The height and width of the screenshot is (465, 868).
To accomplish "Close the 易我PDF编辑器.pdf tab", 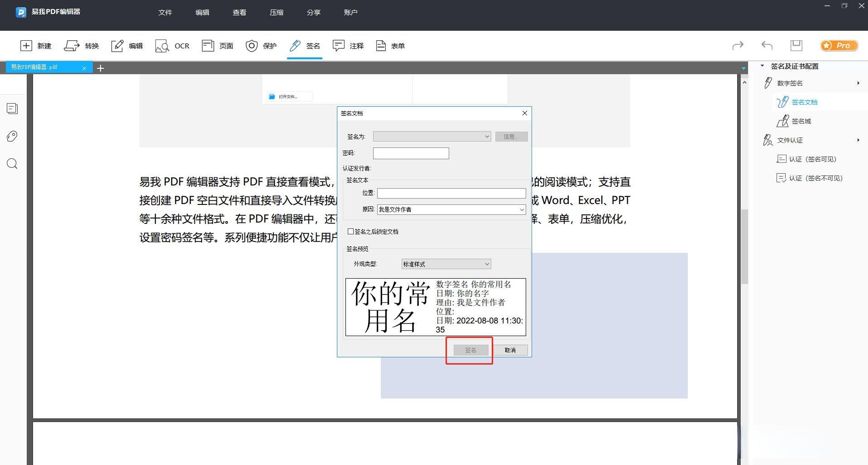I will point(84,68).
